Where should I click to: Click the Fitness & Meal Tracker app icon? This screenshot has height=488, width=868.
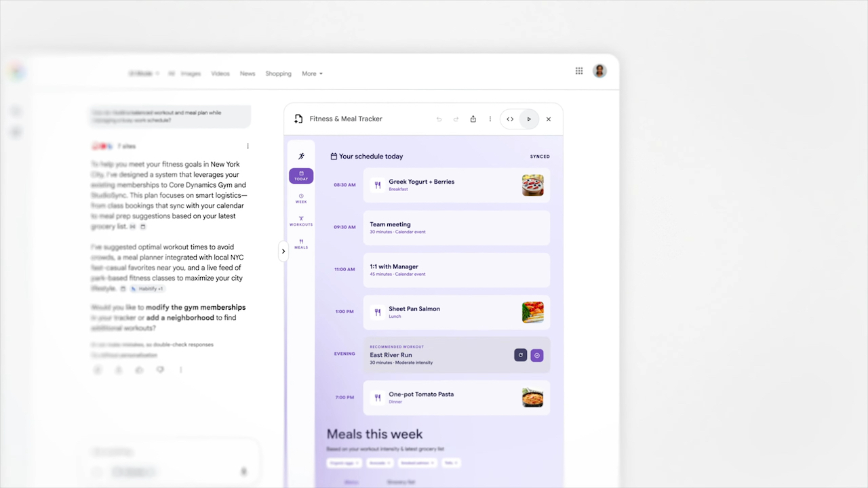tap(298, 119)
